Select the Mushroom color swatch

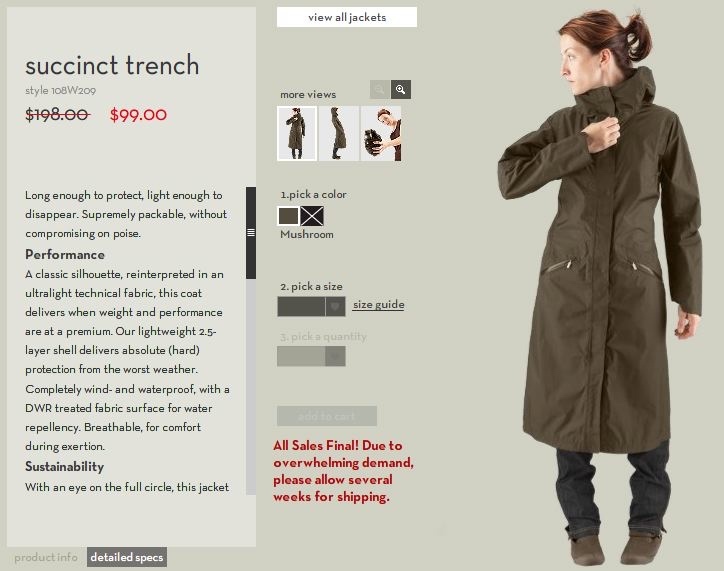(x=288, y=216)
